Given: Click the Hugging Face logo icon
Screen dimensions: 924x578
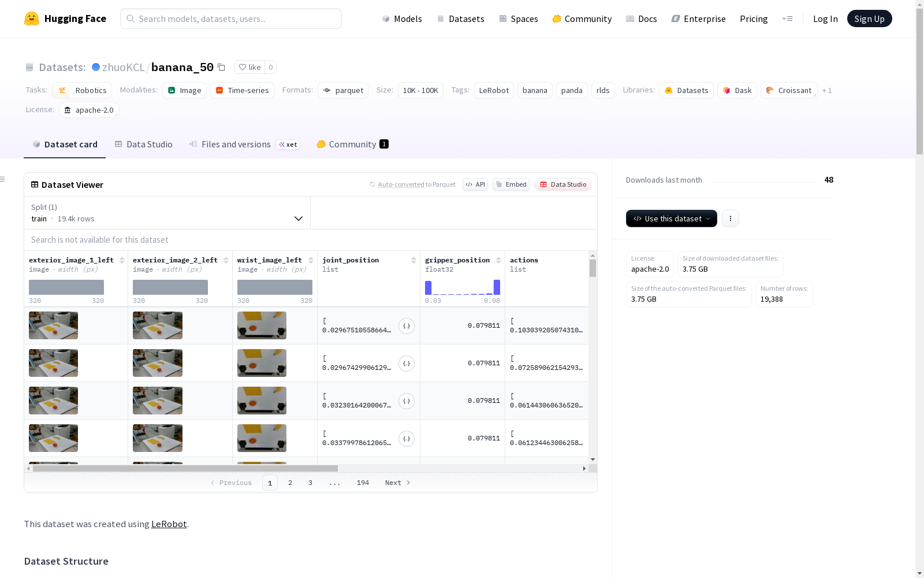Looking at the screenshot, I should point(32,18).
